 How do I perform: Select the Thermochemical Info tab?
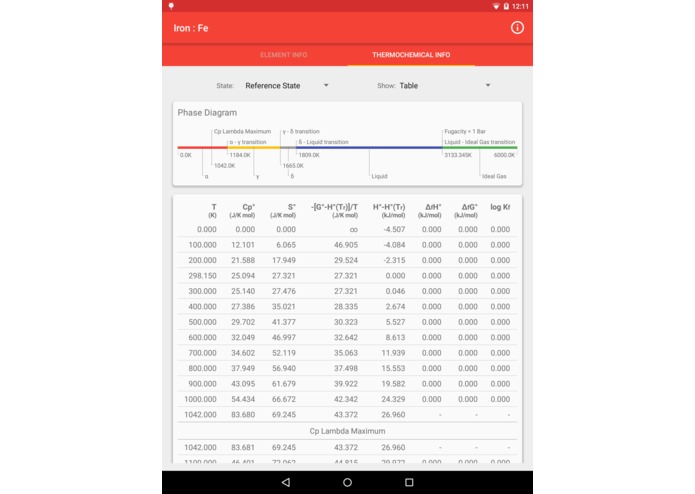pos(411,55)
